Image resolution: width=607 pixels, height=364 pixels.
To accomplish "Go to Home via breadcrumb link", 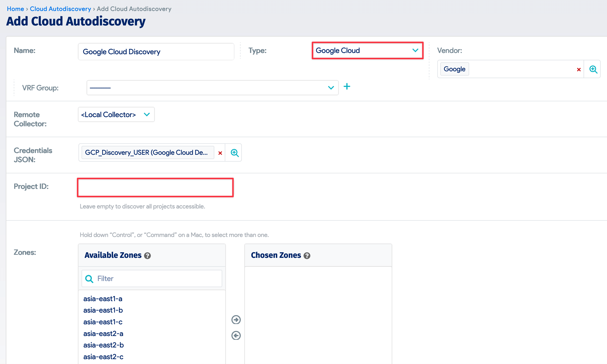I will (x=15, y=9).
